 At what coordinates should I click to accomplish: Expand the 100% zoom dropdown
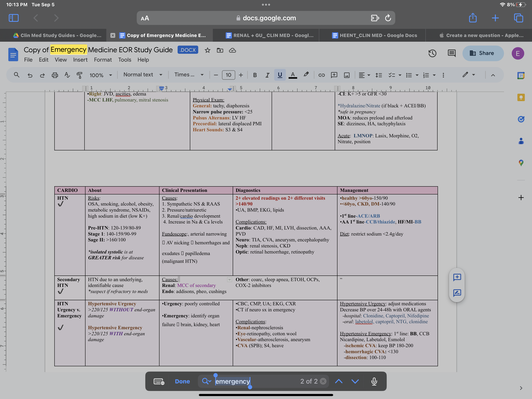click(101, 75)
